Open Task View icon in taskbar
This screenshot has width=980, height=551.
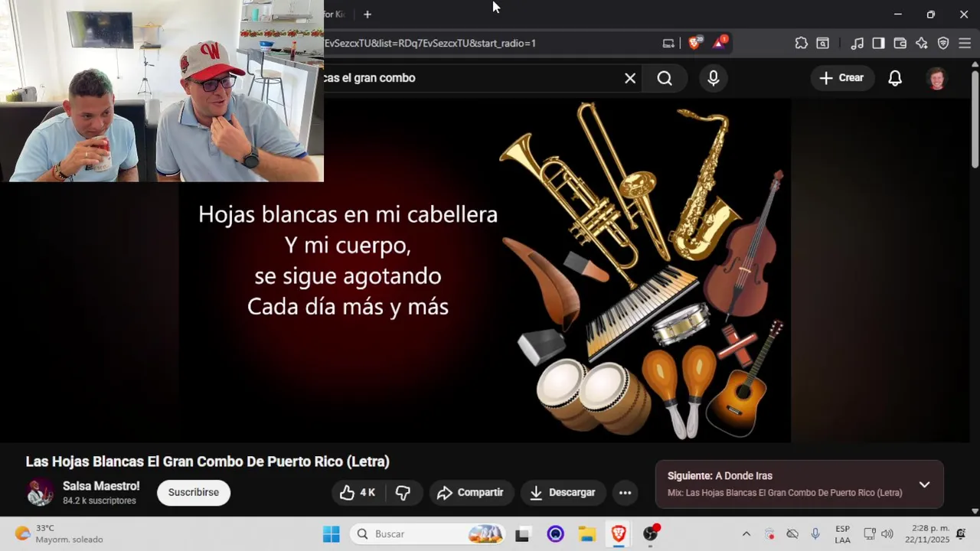click(x=522, y=534)
